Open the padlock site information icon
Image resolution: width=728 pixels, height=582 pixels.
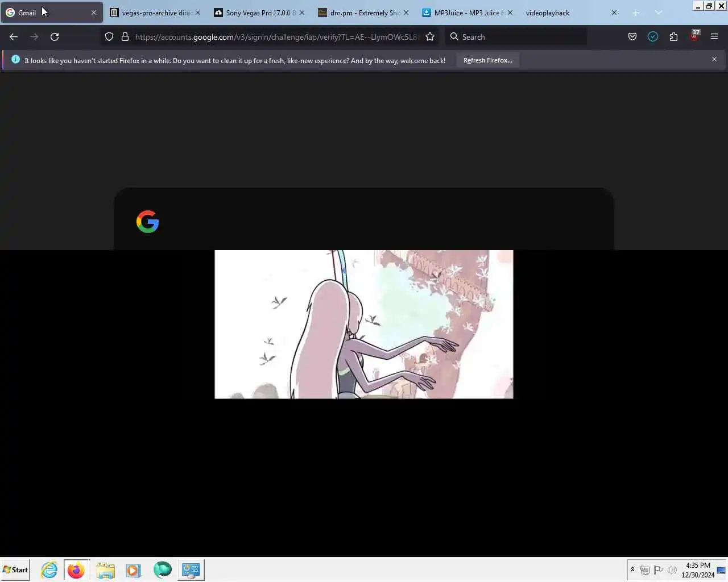pyautogui.click(x=125, y=36)
